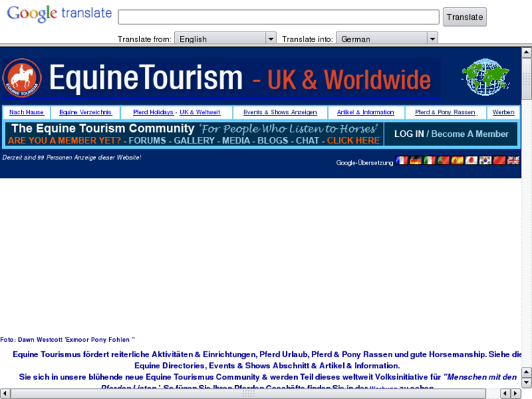This screenshot has width=532, height=399.
Task: Click 'The Equine Tourism Community' banner heading
Action: [x=102, y=128]
